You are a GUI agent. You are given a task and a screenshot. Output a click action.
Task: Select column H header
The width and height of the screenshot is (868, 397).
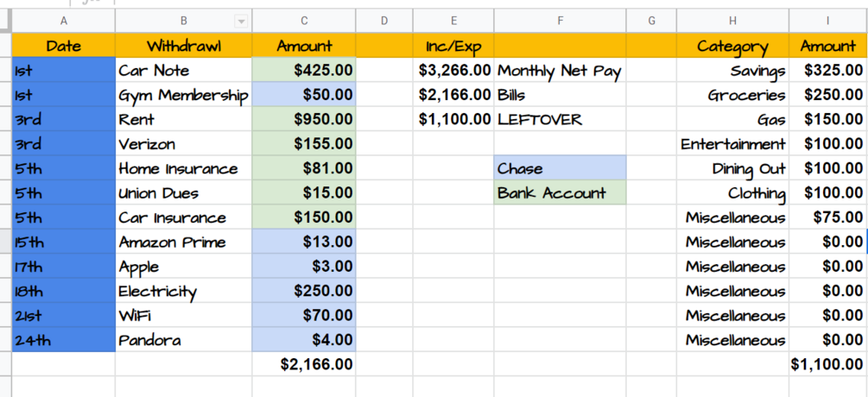[733, 21]
